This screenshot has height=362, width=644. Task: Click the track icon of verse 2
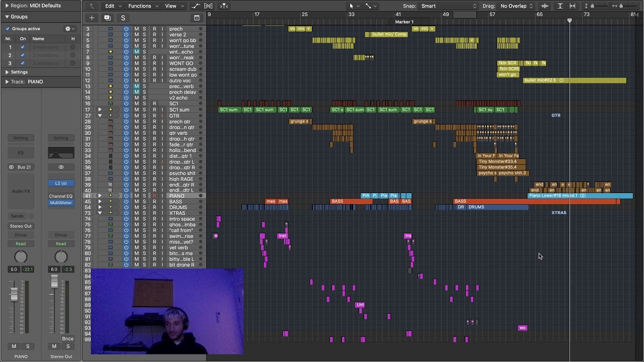tap(111, 35)
